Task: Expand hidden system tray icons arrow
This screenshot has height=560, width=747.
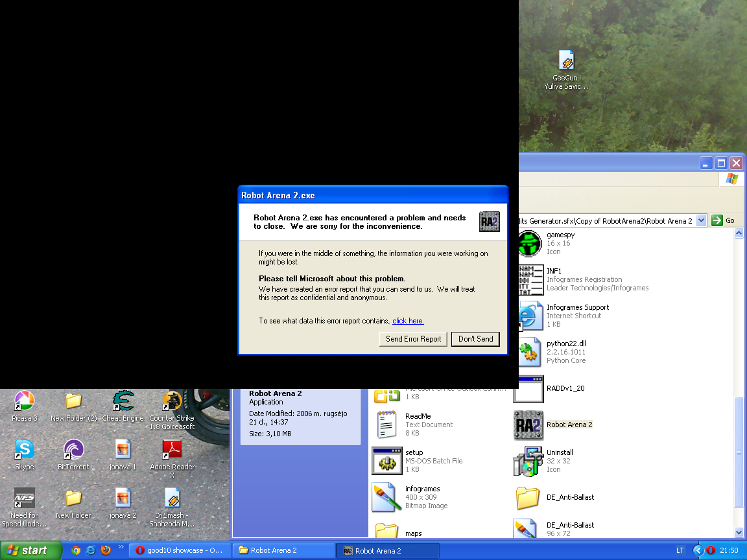Action: (x=698, y=550)
